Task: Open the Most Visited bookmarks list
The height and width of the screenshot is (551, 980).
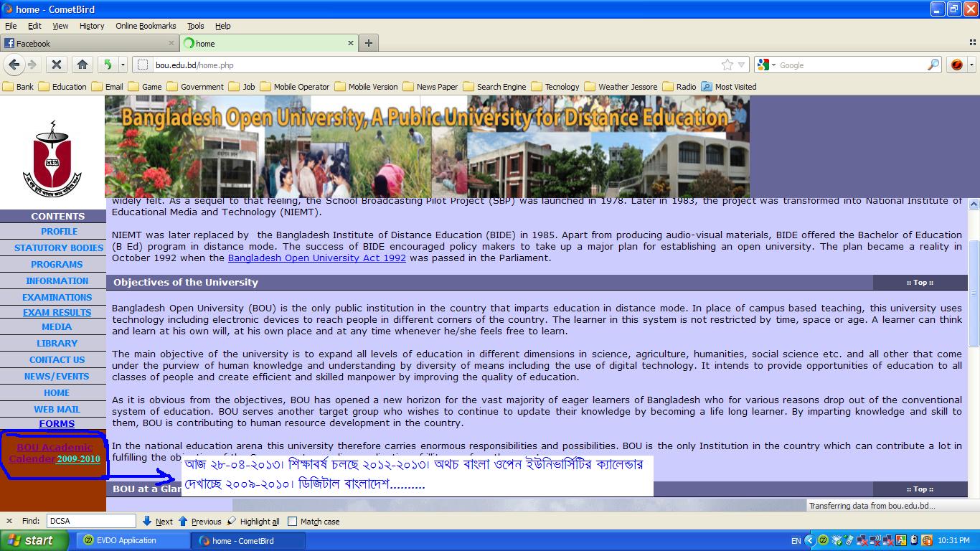Action: pos(729,87)
